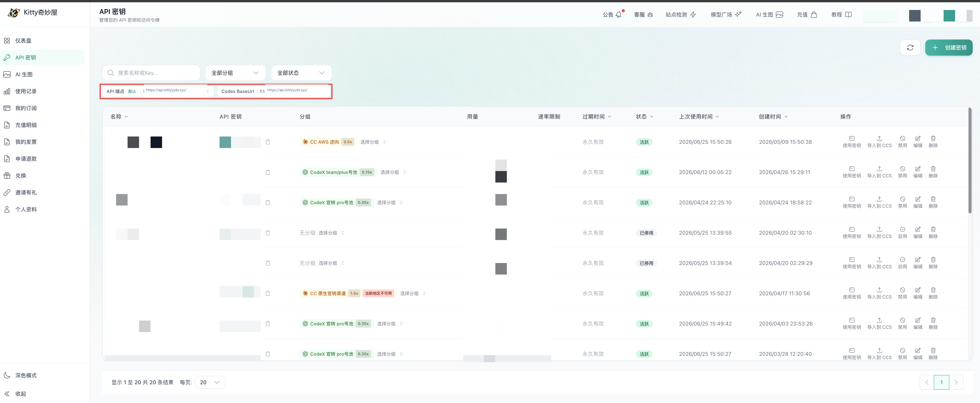Open 客服 customer service
Image resolution: width=980 pixels, height=403 pixels.
pyautogui.click(x=643, y=14)
